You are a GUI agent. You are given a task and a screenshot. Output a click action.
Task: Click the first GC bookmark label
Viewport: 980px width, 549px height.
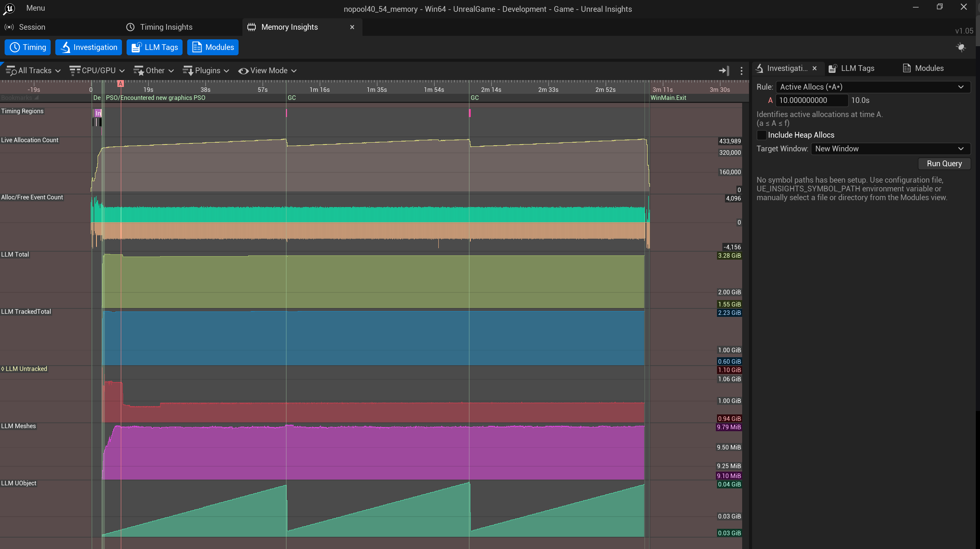click(292, 98)
